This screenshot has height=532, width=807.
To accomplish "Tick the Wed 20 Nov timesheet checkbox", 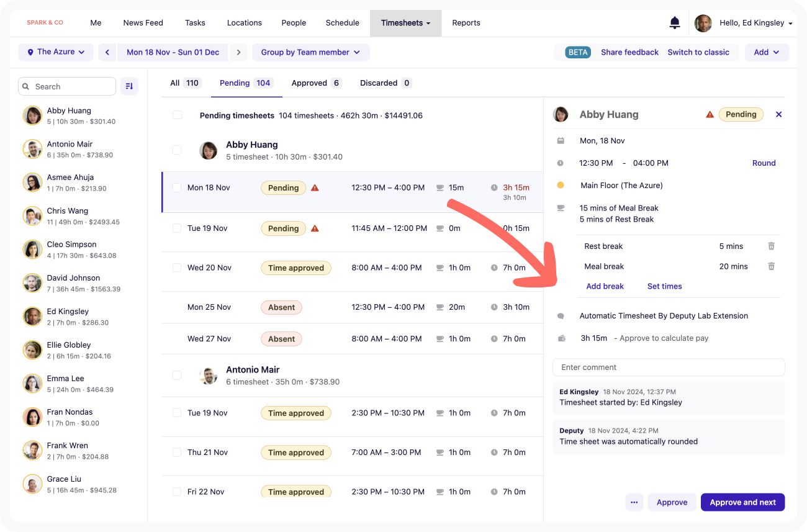I will click(177, 268).
